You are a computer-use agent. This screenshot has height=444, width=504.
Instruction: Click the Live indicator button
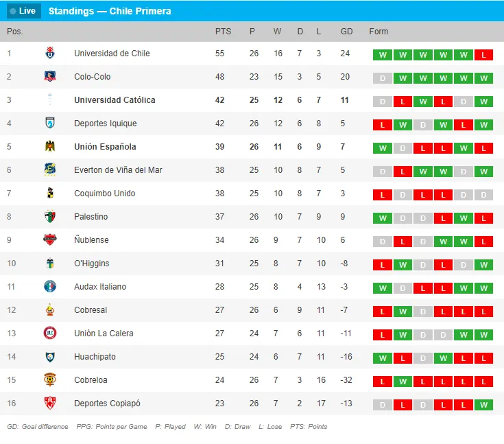(x=23, y=11)
